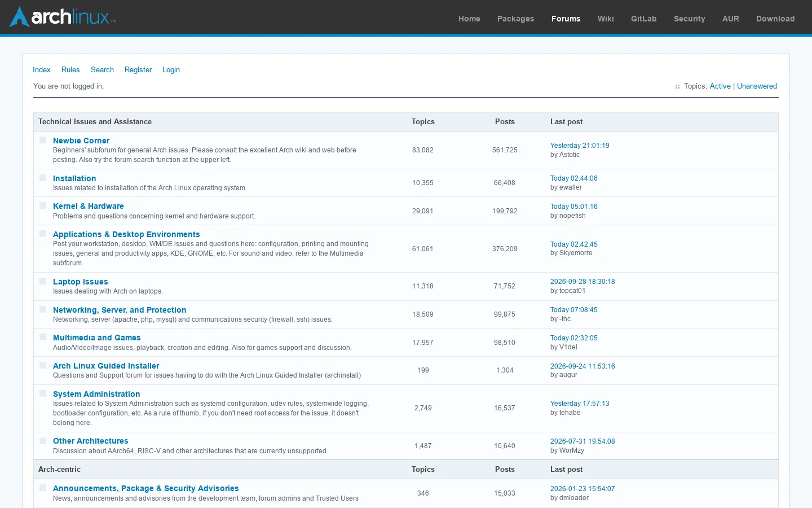Click the Register link

tap(138, 69)
